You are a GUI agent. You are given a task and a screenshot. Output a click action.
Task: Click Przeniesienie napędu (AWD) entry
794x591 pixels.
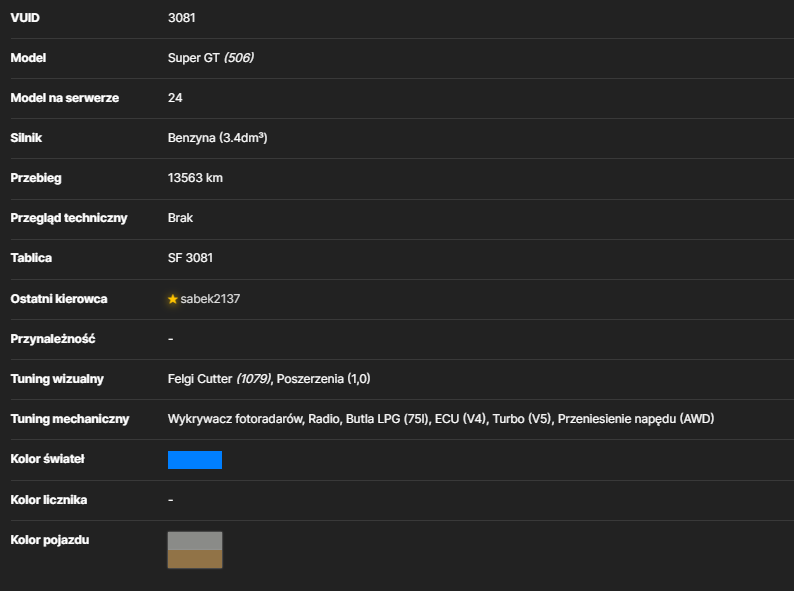pos(636,419)
